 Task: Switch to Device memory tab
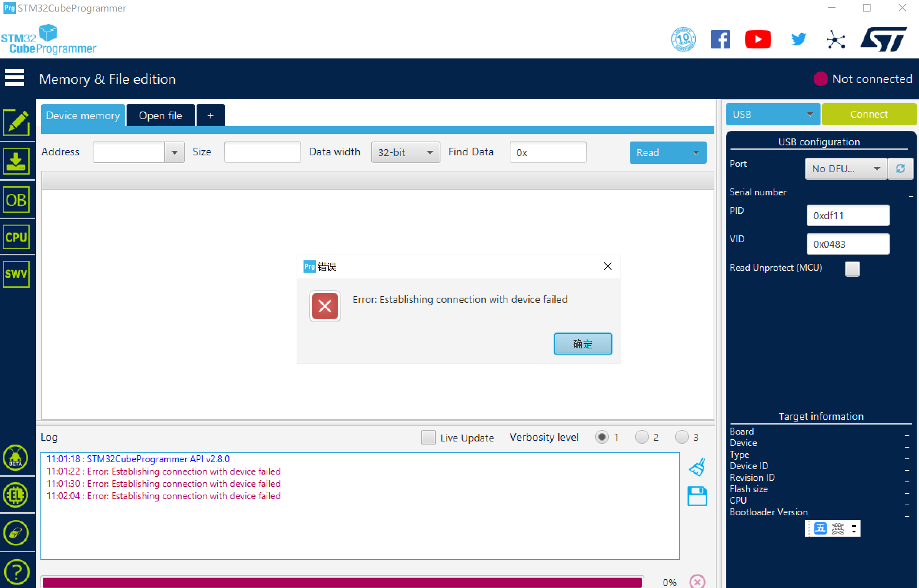coord(83,115)
